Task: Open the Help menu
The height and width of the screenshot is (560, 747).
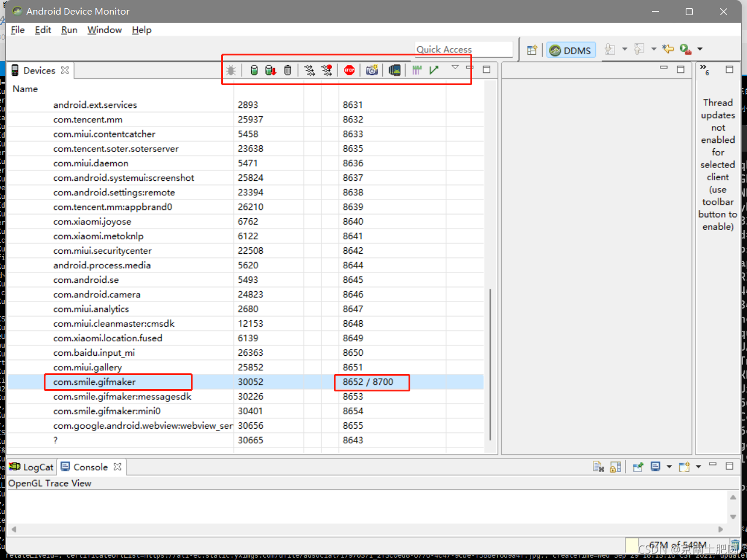Action: tap(141, 30)
